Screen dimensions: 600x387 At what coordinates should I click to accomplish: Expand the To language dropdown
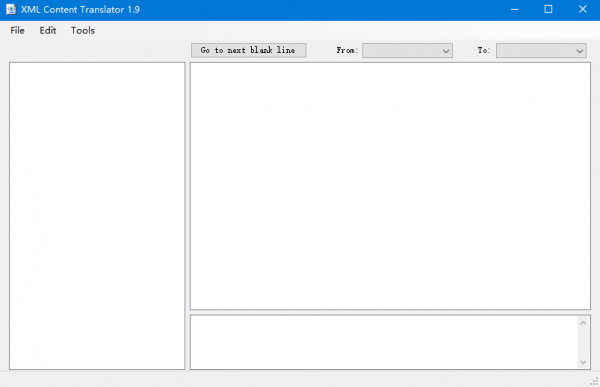click(541, 51)
